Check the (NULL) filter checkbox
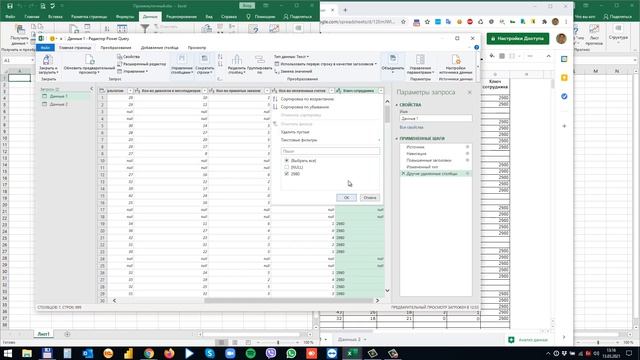Viewport: 640px width, 360px height. [287, 167]
